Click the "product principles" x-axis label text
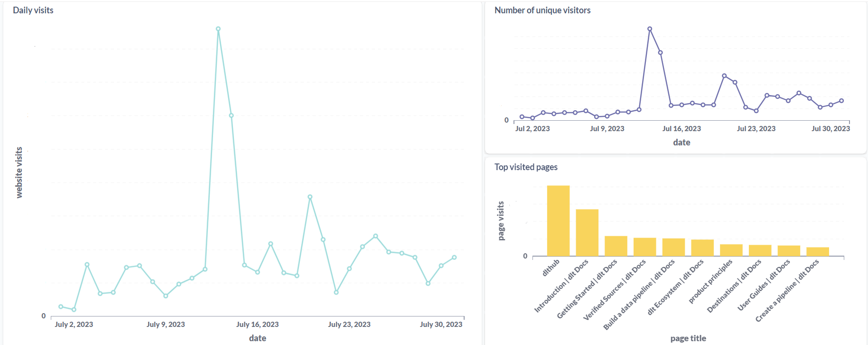Image resolution: width=868 pixels, height=345 pixels. click(x=710, y=281)
